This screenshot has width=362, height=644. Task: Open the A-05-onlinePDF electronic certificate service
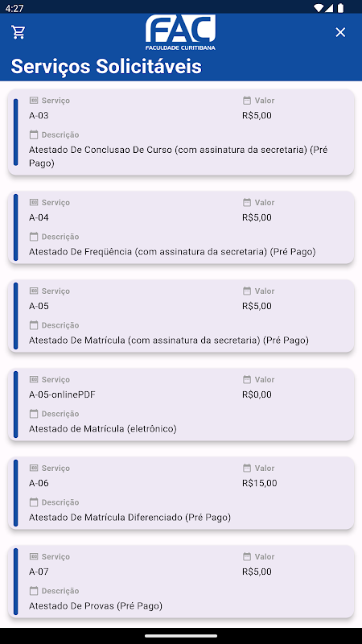(181, 405)
